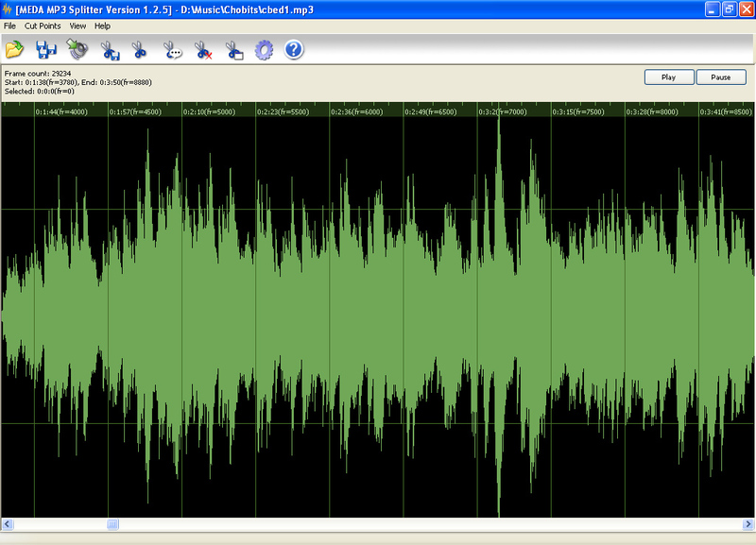Viewport: 756px width, 545px height.
Task: Open the View menu
Action: click(77, 26)
